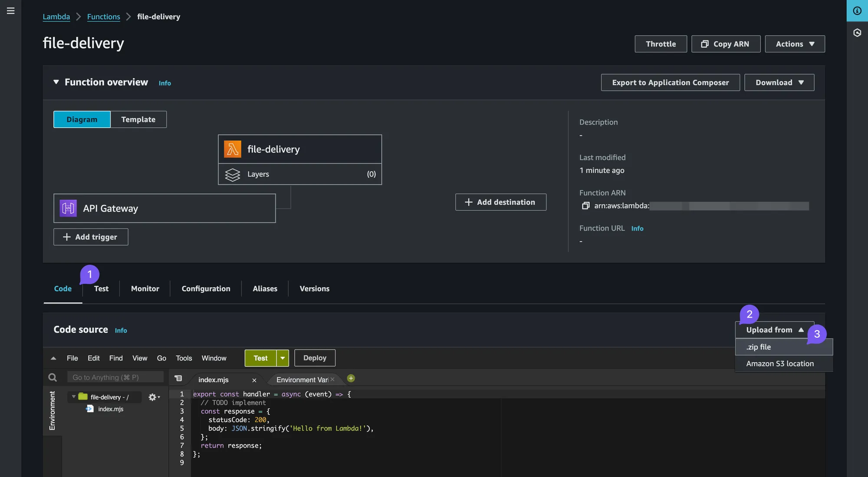
Task: Open the Configuration tab
Action: 206,288
